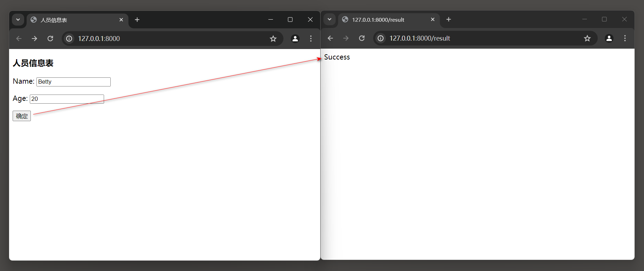Screen dimensions: 644x271
Task: Click forward arrow in left browser window
Action: point(34,39)
